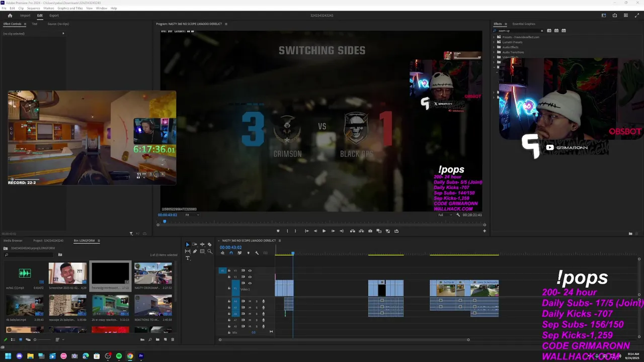Expand the Audio Transitions folder
644x362 pixels.
click(x=494, y=52)
